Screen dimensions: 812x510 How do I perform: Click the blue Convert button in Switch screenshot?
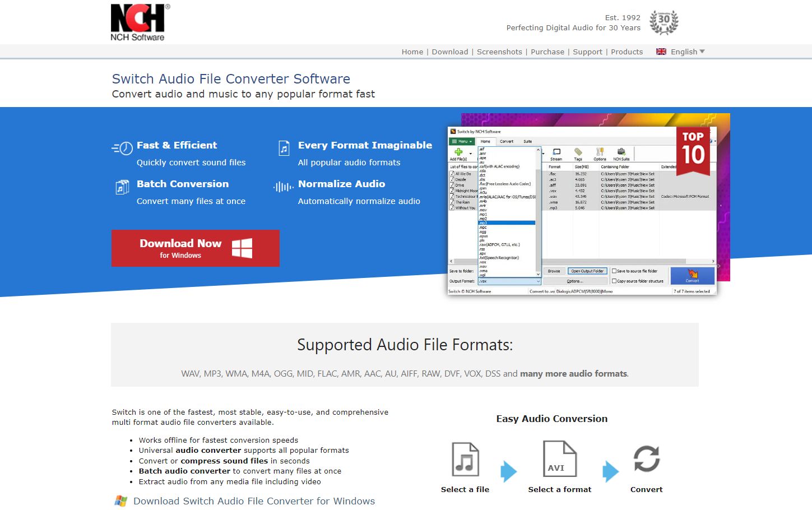tap(692, 276)
